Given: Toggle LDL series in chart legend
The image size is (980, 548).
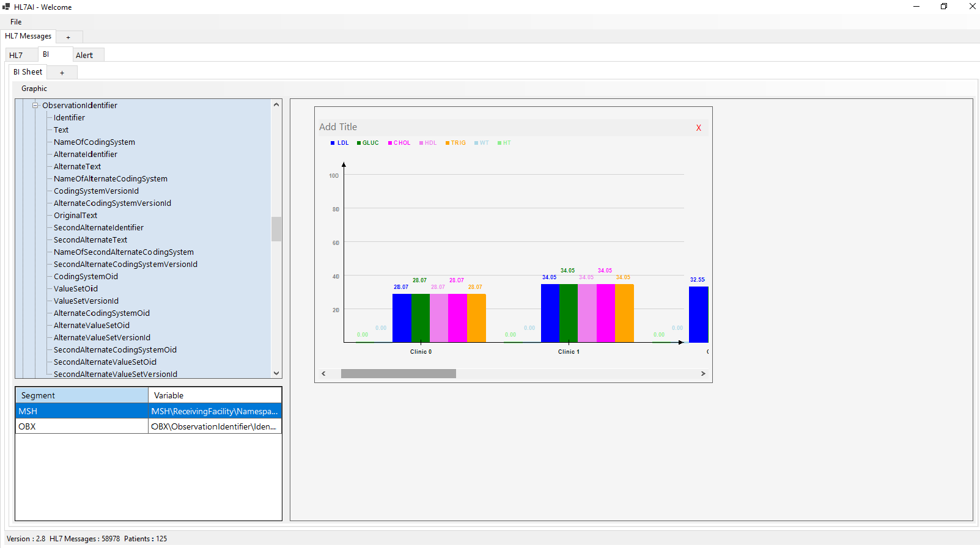Looking at the screenshot, I should coord(340,143).
